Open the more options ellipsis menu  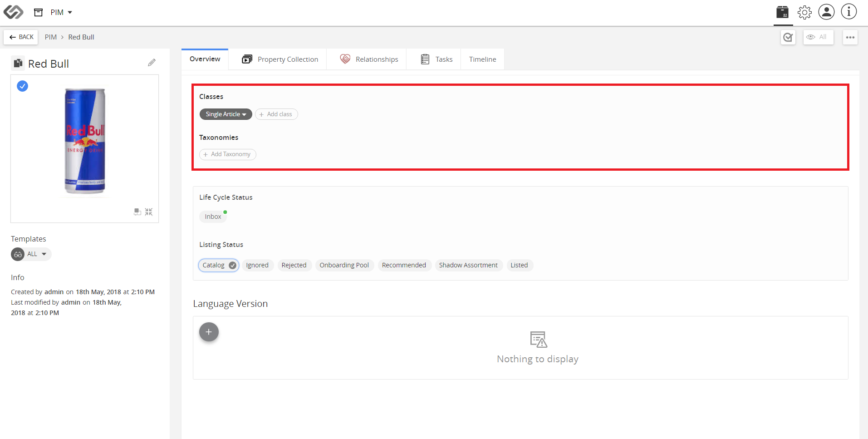[850, 37]
